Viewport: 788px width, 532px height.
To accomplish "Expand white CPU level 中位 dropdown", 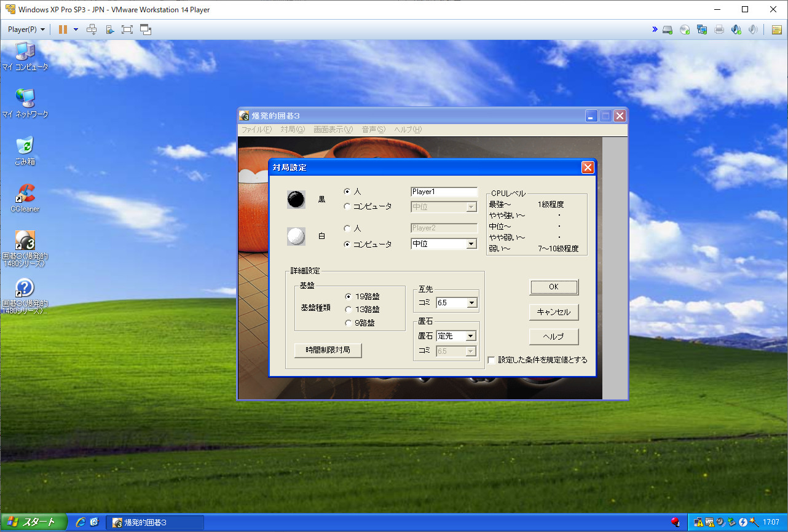I will pyautogui.click(x=444, y=244).
